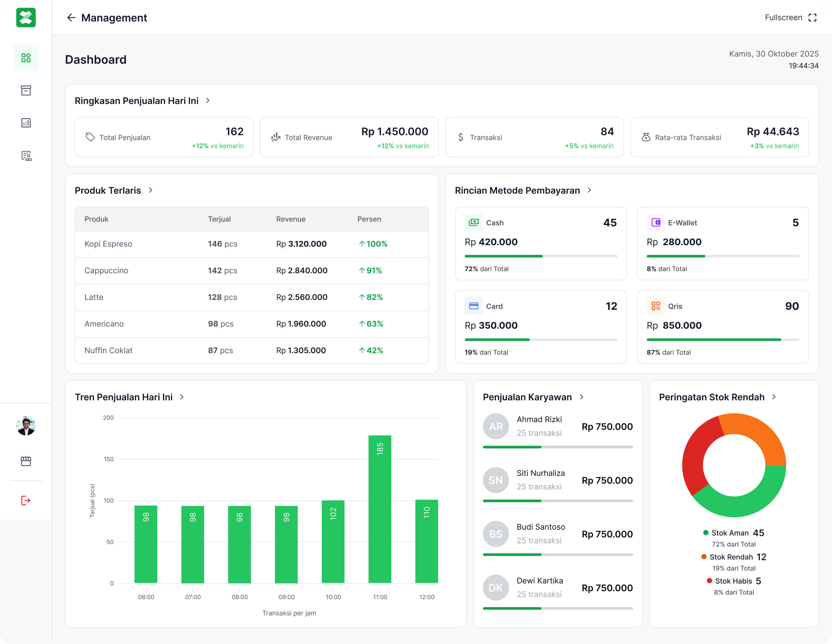This screenshot has height=644, width=832.
Task: Expand Rincian Metode Pembayaran chevron
Action: (x=589, y=190)
